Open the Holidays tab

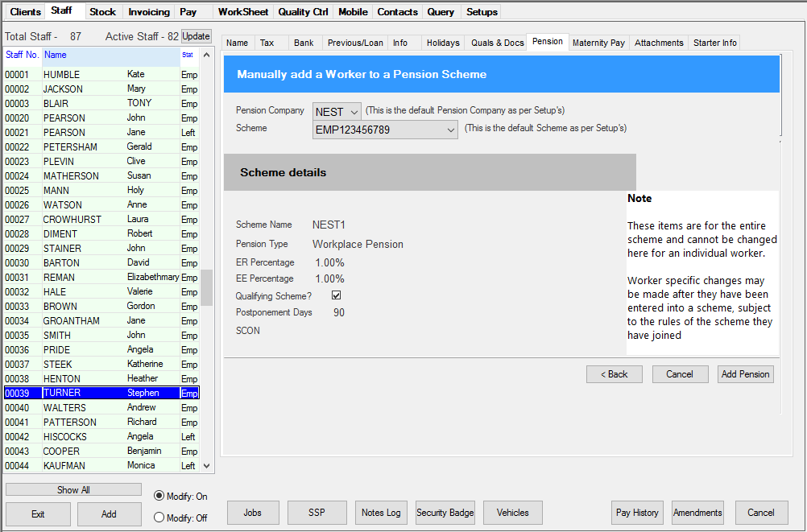pyautogui.click(x=442, y=43)
